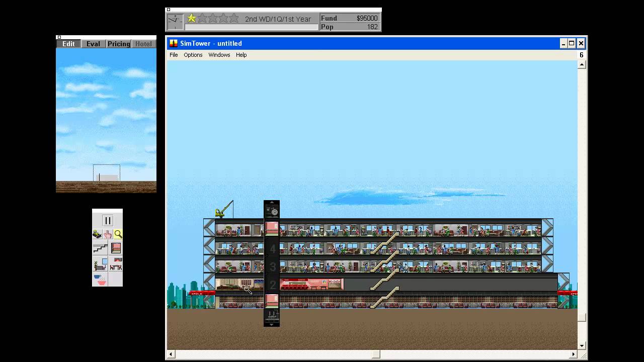Open the Windows menu
The image size is (644, 362).
[x=219, y=55]
